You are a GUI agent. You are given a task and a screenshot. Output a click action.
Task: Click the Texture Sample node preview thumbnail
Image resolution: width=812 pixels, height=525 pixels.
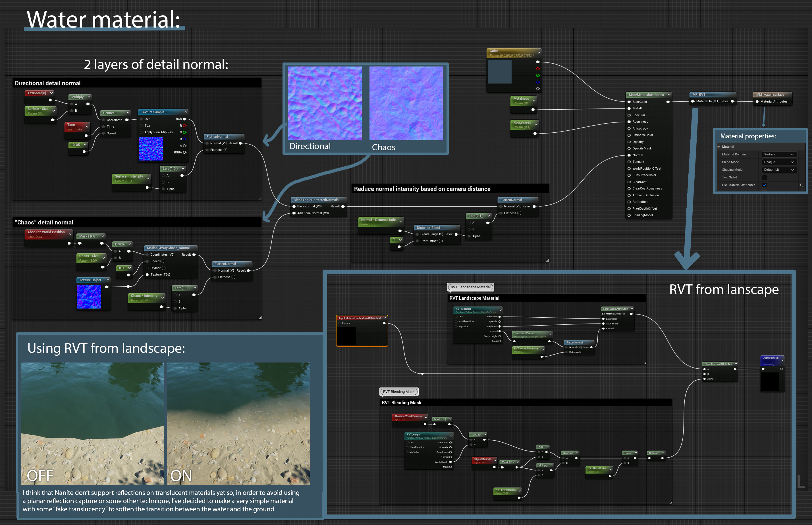pos(151,149)
